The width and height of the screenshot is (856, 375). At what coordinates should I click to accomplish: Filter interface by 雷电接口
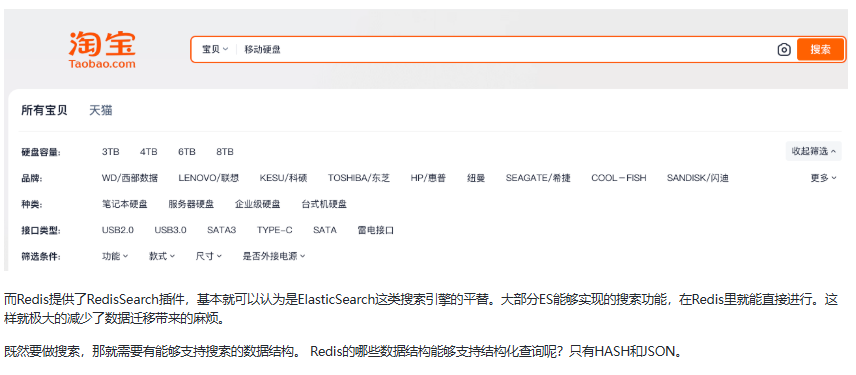coord(376,230)
